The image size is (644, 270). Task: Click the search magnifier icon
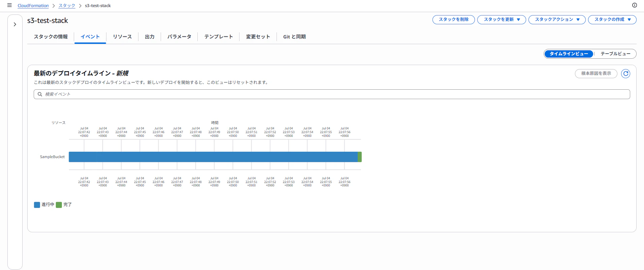tap(40, 94)
